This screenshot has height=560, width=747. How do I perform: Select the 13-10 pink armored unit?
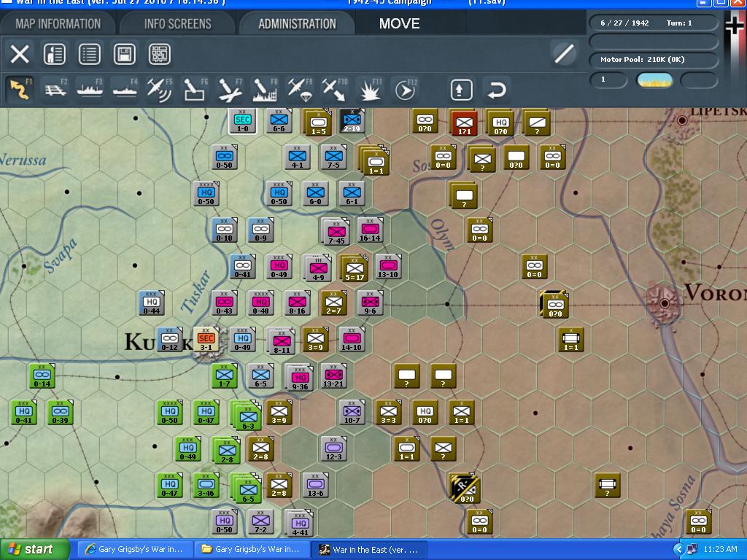pos(388,266)
